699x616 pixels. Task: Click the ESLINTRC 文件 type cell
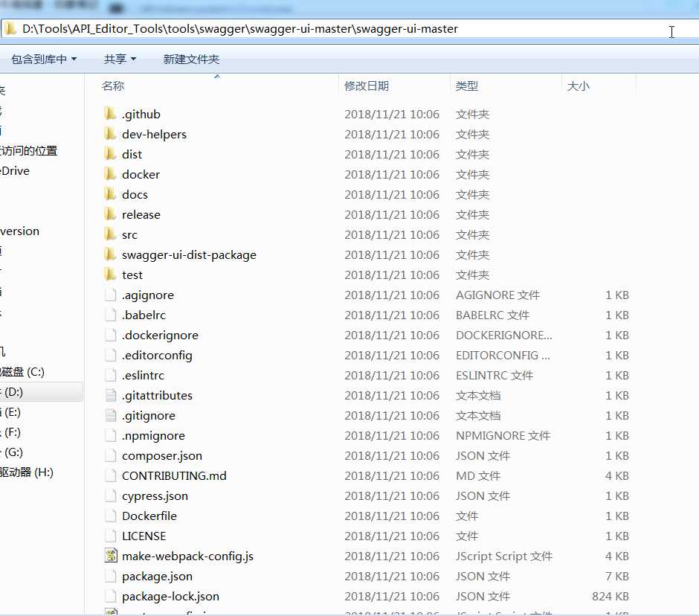click(495, 375)
